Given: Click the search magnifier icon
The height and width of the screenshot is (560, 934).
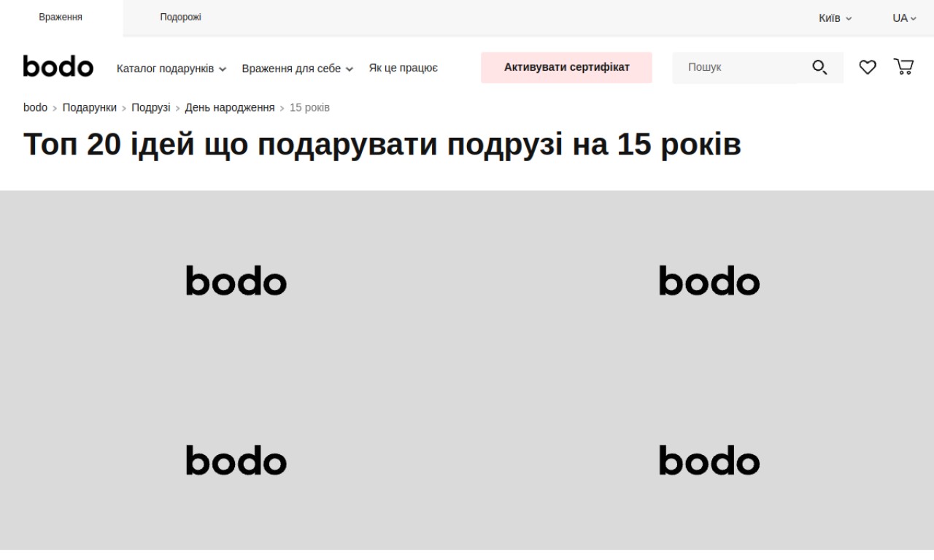Looking at the screenshot, I should (x=819, y=68).
